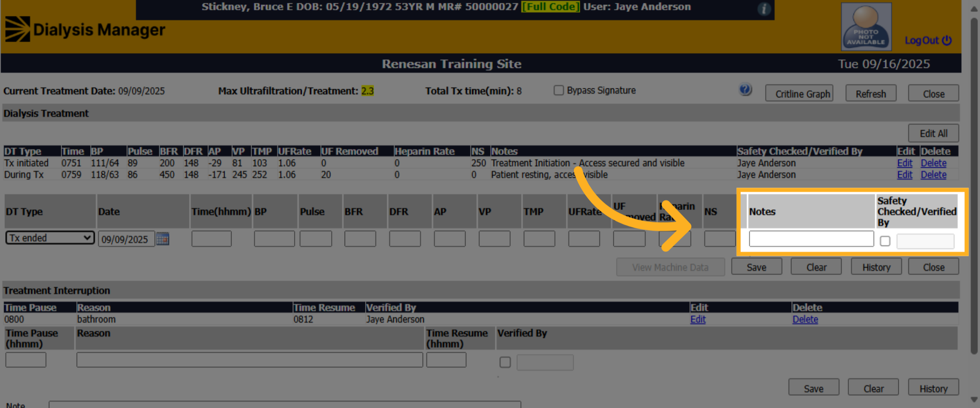The image size is (980, 408).
Task: Click the info icon in the patient banner
Action: pos(764,9)
